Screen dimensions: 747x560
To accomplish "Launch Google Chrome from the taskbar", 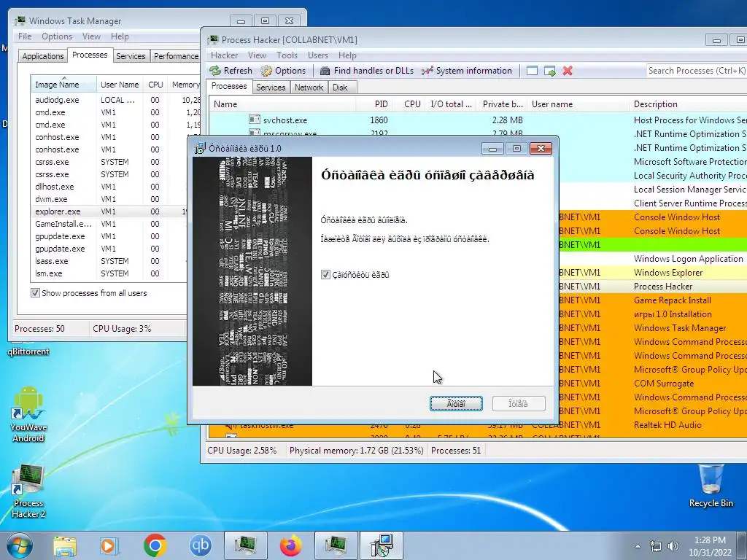I will point(155,545).
